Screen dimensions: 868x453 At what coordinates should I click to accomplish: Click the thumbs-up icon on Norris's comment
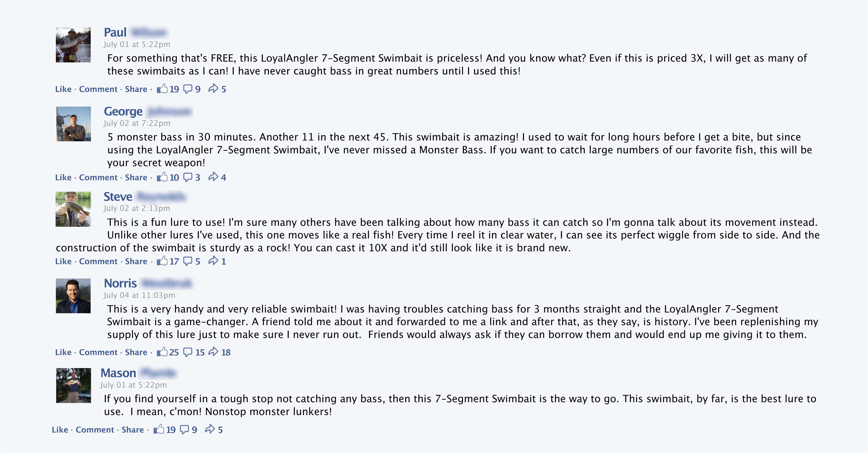click(162, 352)
